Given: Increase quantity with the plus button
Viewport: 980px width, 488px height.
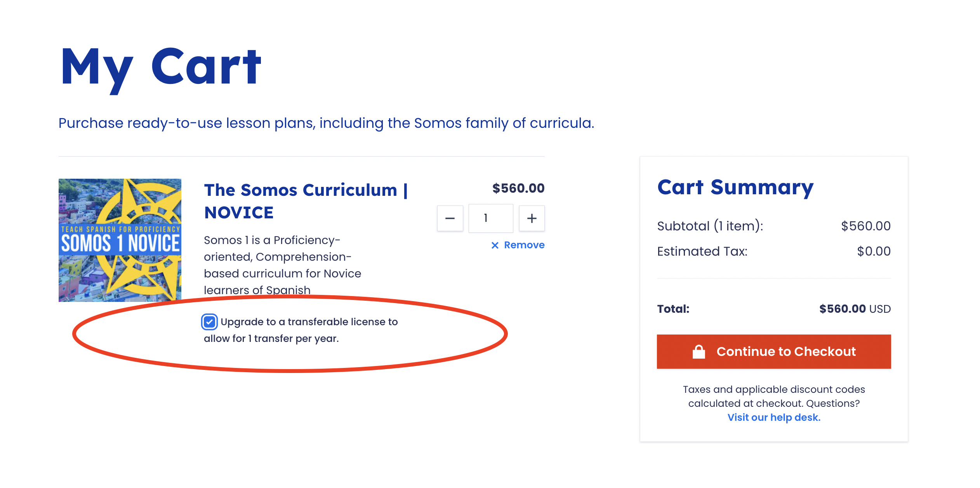Looking at the screenshot, I should coord(532,218).
